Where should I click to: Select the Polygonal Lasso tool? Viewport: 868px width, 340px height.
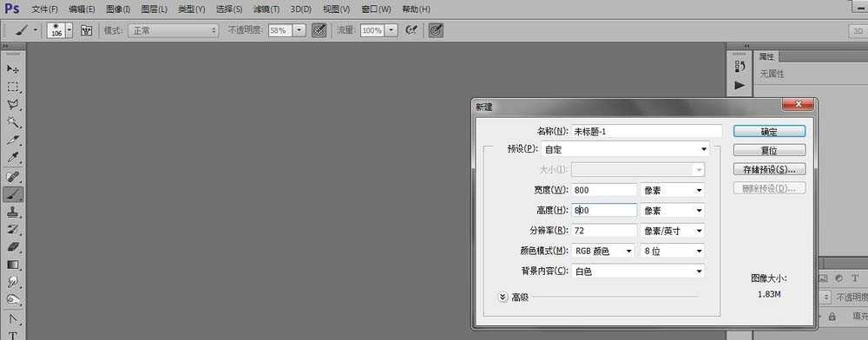[x=13, y=104]
